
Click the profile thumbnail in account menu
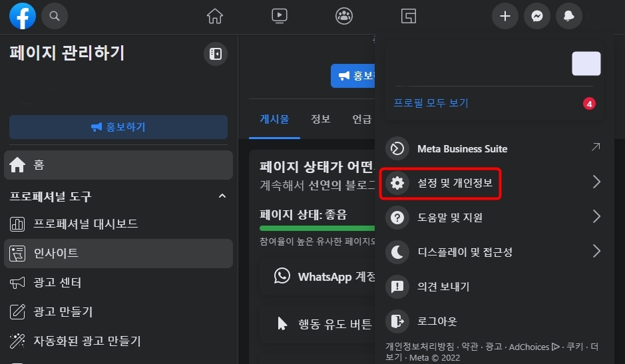(586, 63)
